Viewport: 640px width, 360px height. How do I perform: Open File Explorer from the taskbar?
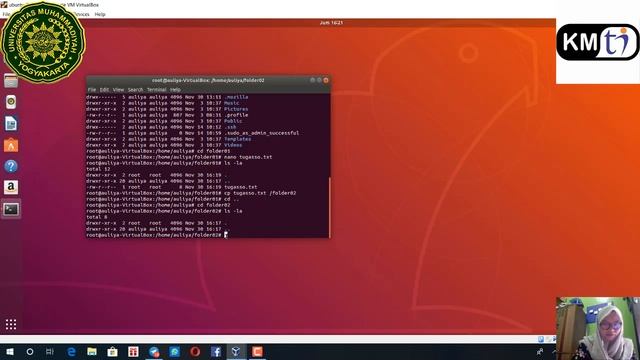tap(92, 352)
